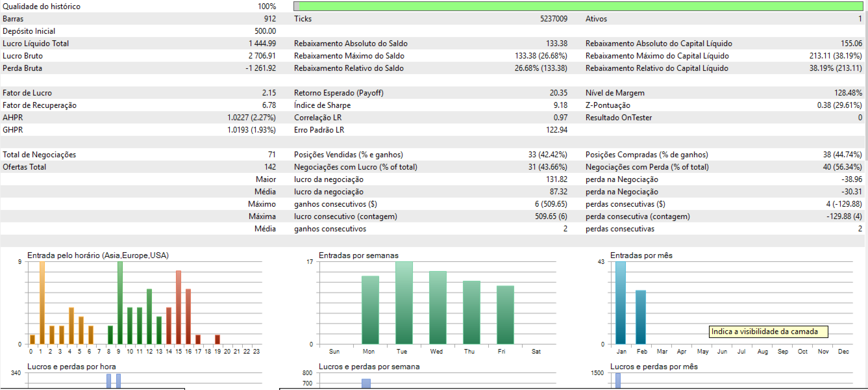
Task: Click the 26.68% (133.38) relative balance drawdown
Action: [x=541, y=68]
